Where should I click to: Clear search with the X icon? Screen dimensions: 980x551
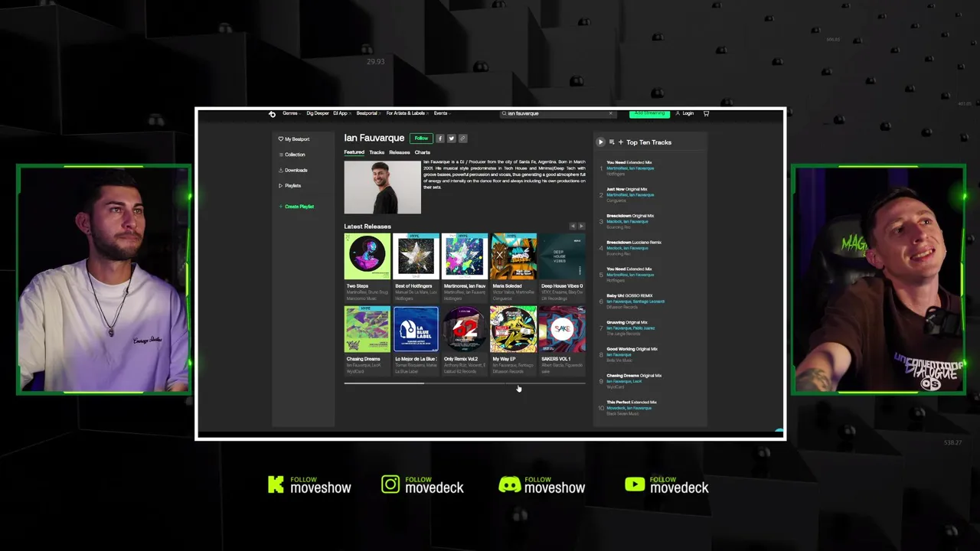pyautogui.click(x=610, y=113)
